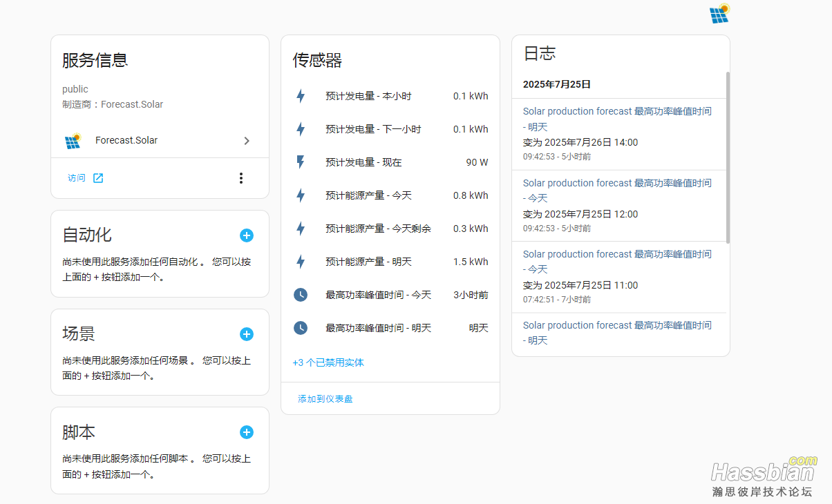The image size is (832, 504).
Task: Click the 0.8 kWh value
Action: tap(471, 195)
